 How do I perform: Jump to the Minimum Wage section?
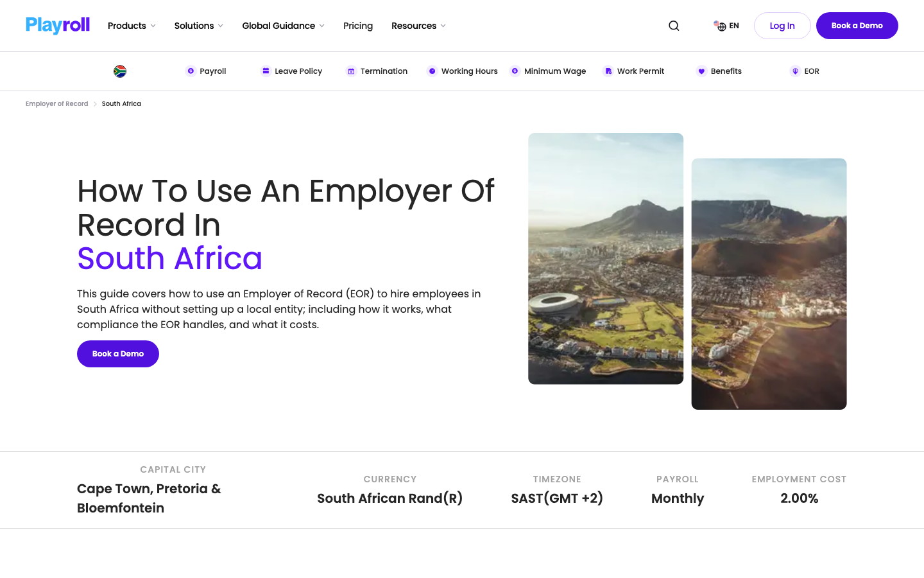pos(555,71)
